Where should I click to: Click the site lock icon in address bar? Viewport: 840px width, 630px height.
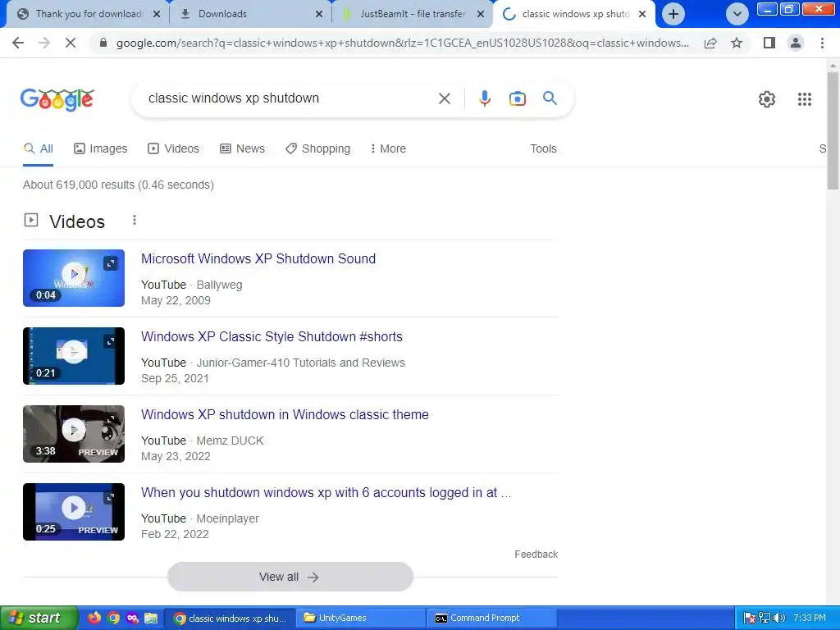click(103, 43)
